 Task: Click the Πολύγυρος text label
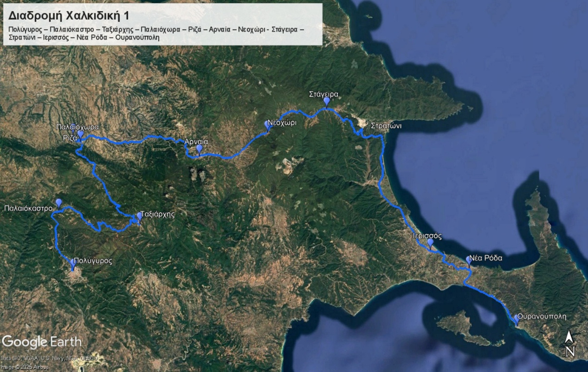tap(93, 261)
